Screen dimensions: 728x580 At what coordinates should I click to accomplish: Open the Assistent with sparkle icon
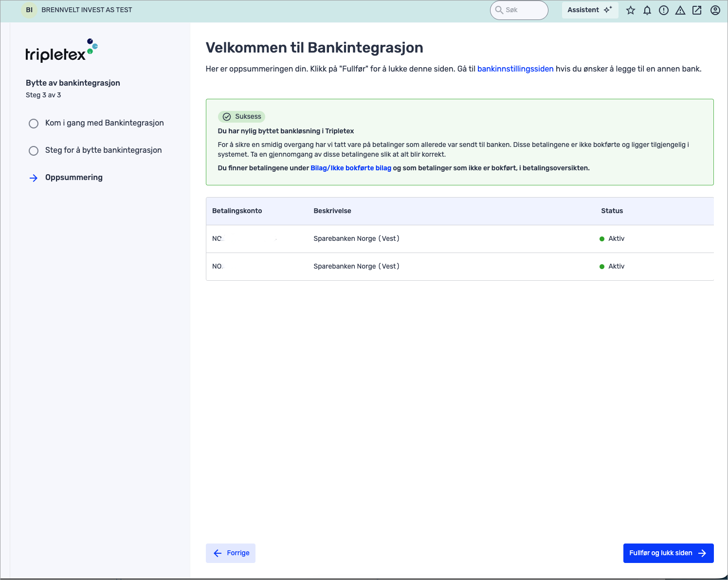click(x=590, y=10)
